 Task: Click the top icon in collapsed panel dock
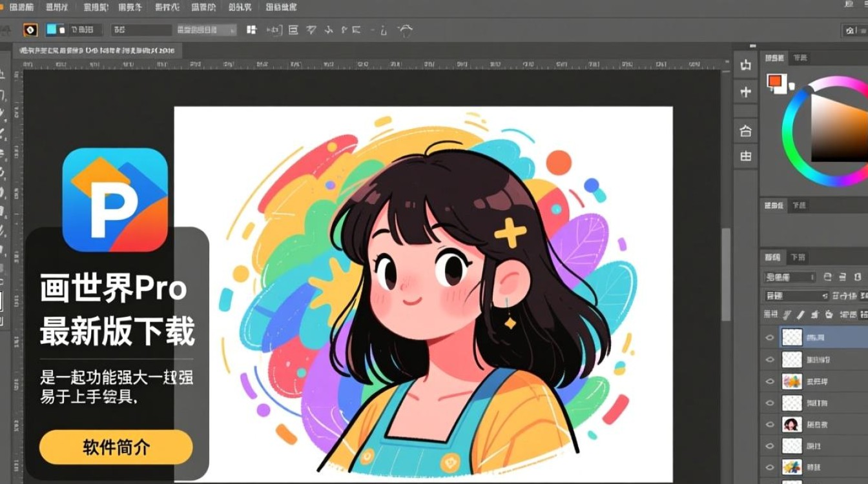point(746,65)
